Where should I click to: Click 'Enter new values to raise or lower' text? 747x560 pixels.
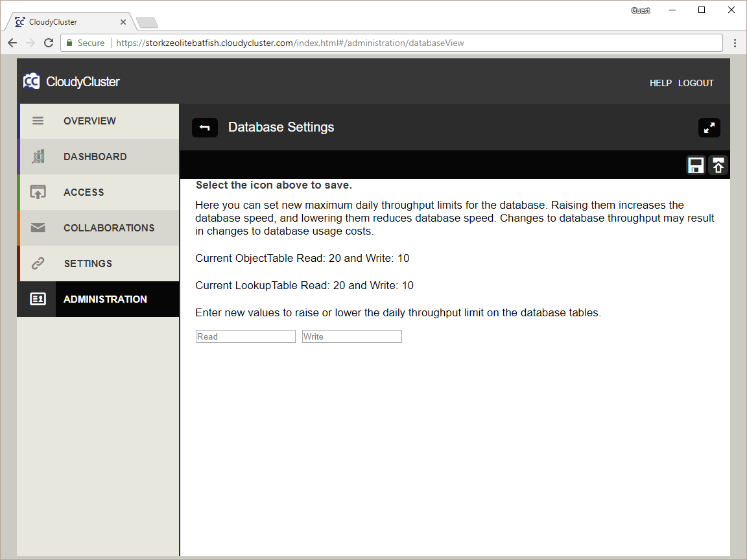(x=398, y=312)
